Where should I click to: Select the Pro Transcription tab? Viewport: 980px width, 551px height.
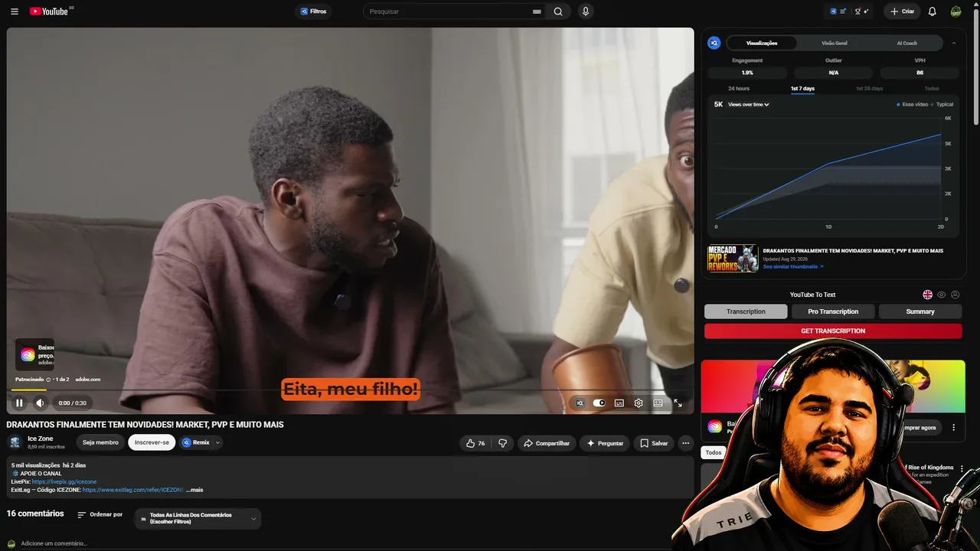click(x=833, y=311)
